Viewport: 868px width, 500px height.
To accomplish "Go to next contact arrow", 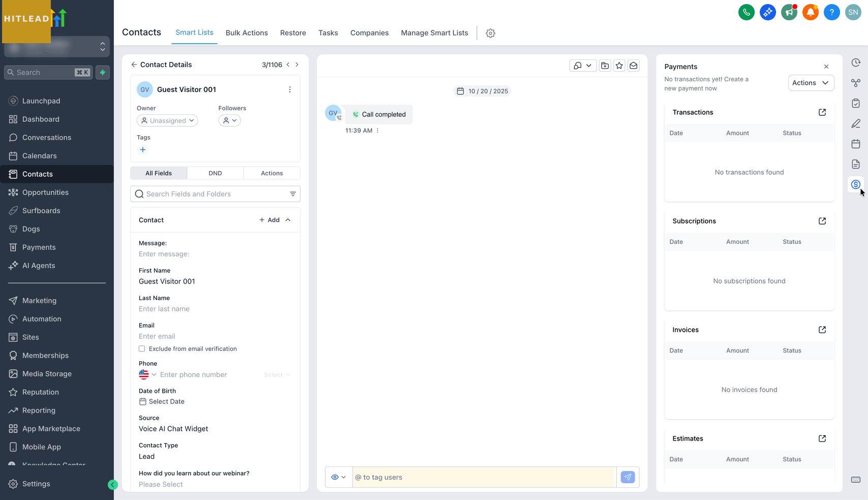I will 297,65.
